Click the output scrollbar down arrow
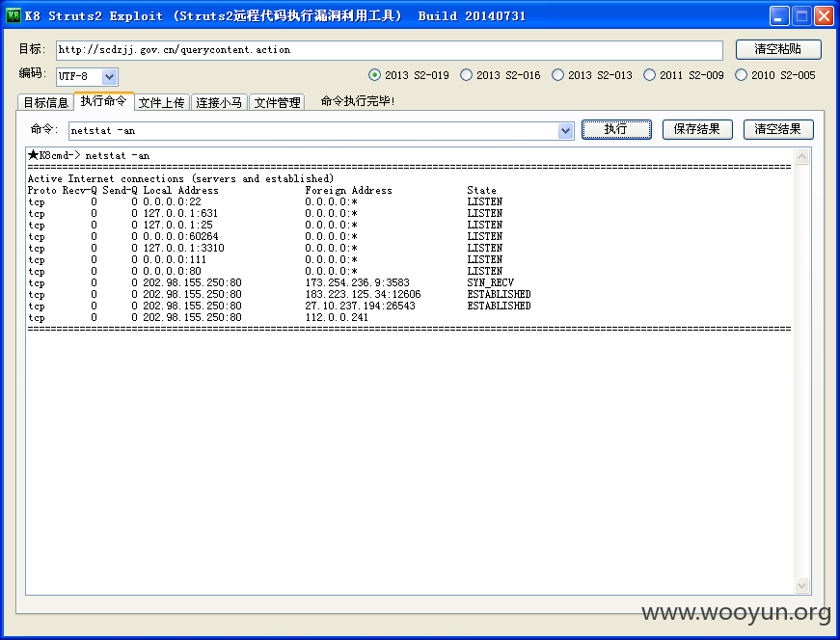Image resolution: width=840 pixels, height=640 pixels. point(801,585)
